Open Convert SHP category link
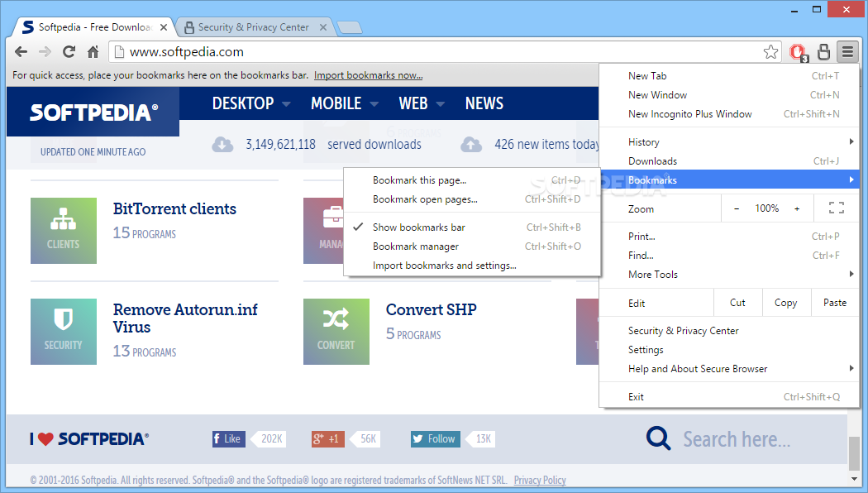Image resolution: width=868 pixels, height=493 pixels. 432,309
